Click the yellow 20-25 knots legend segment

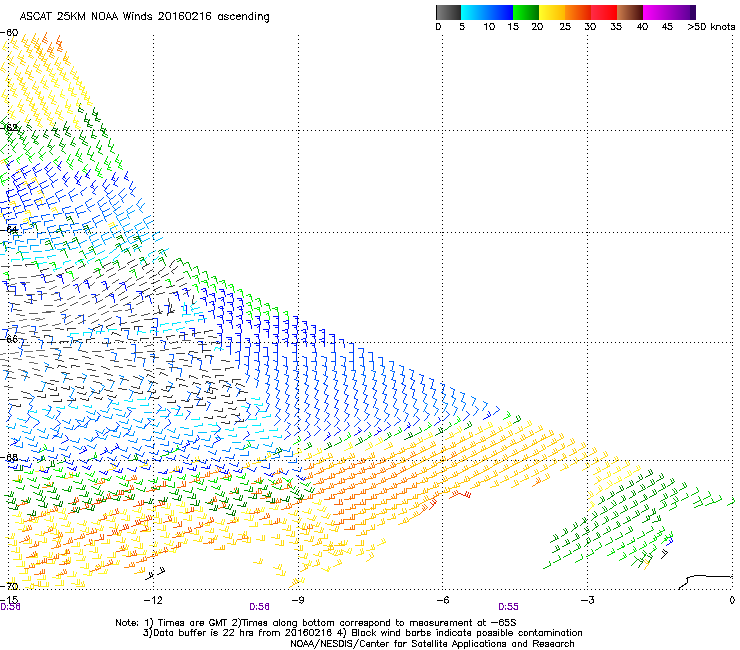coord(552,12)
